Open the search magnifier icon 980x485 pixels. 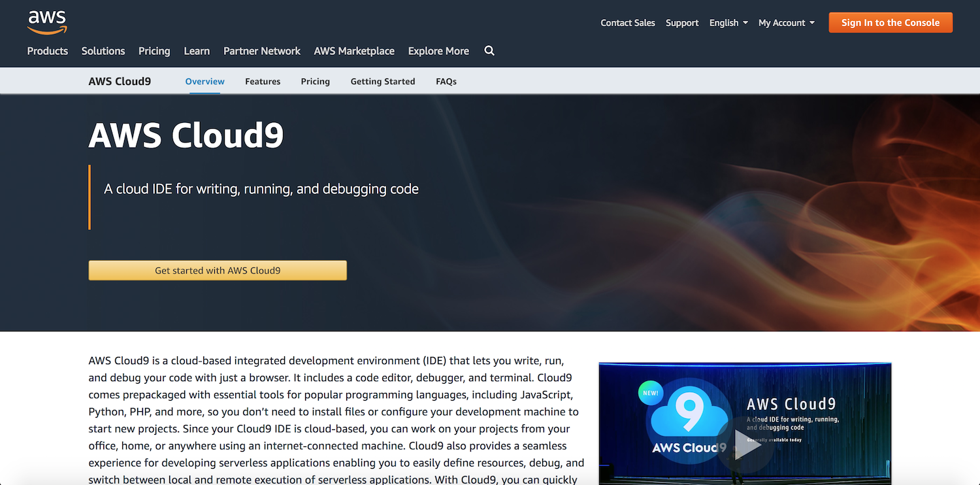[489, 51]
